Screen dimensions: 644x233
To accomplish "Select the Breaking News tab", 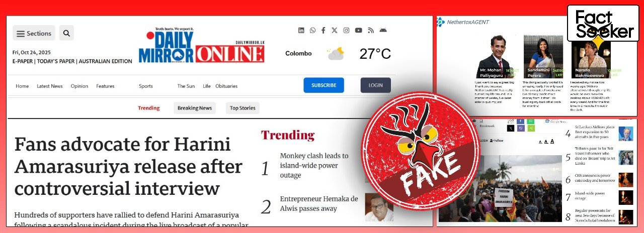I will 195,108.
